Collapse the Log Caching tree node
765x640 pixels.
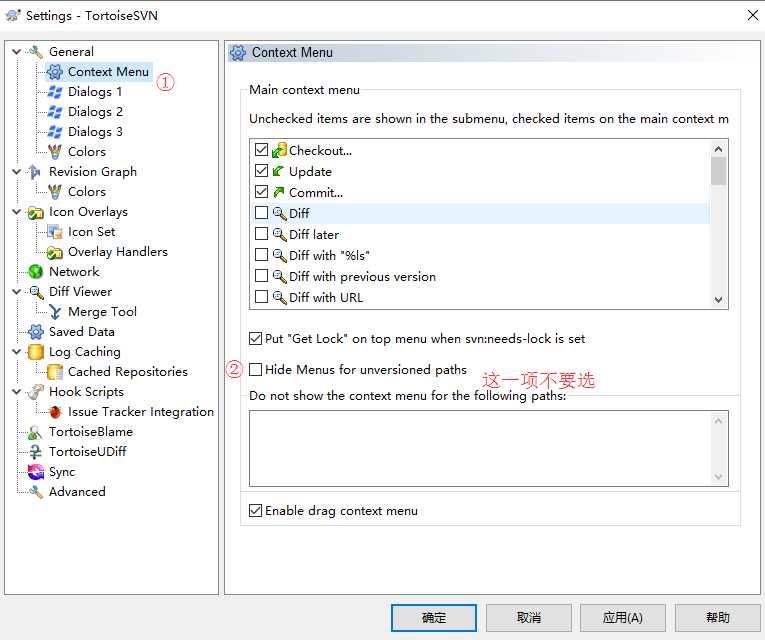[x=17, y=352]
